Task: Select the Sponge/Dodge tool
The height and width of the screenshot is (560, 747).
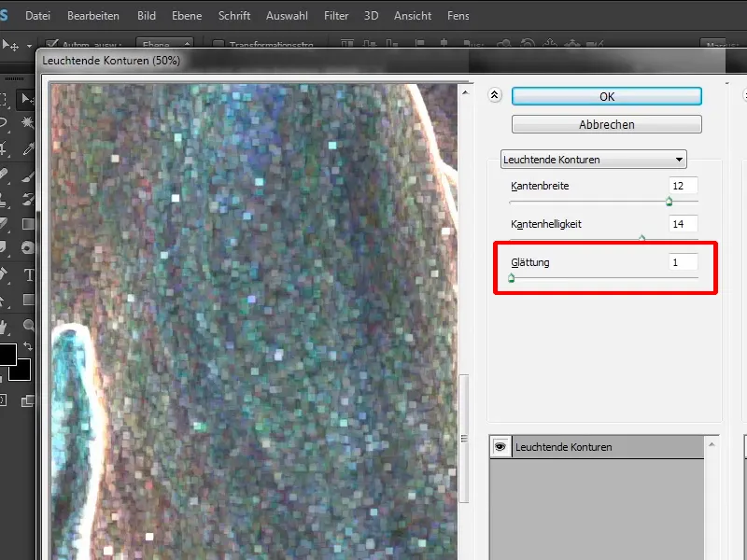Action: click(28, 247)
